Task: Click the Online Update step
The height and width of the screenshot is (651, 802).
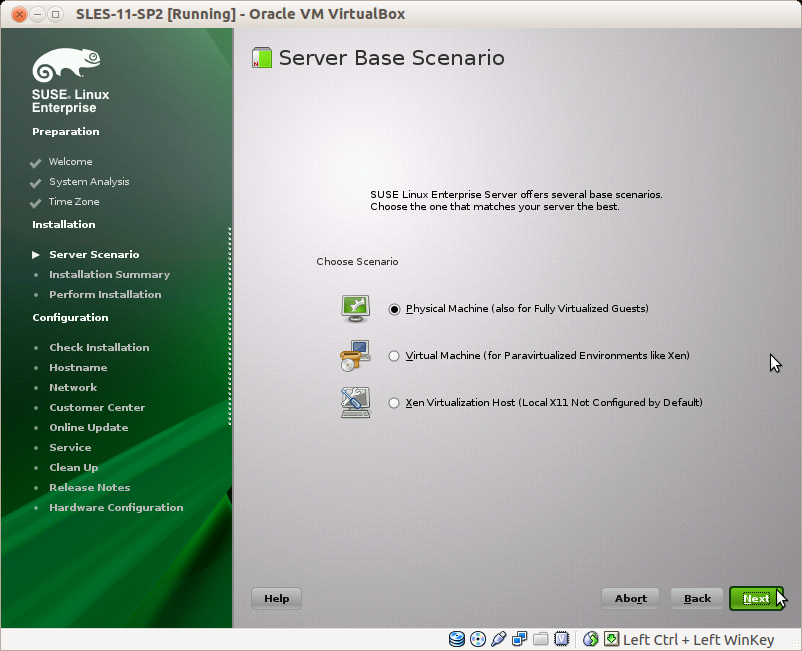Action: point(88,428)
